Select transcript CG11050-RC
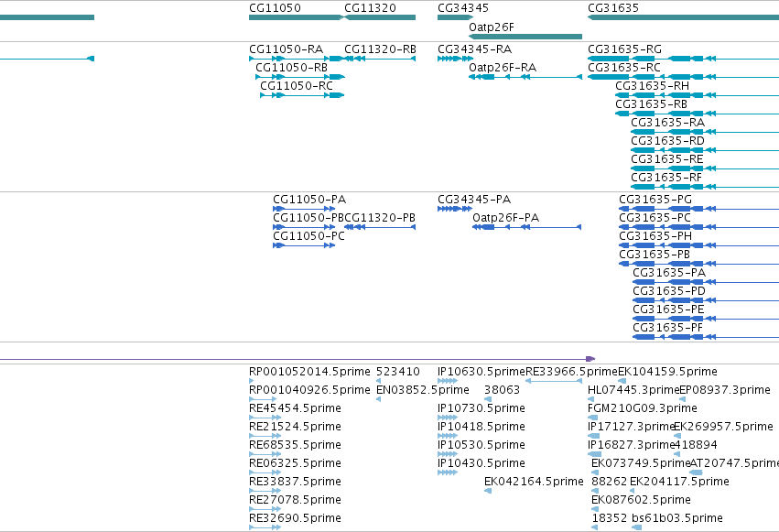Image resolution: width=779 pixels, height=532 pixels. tap(297, 86)
